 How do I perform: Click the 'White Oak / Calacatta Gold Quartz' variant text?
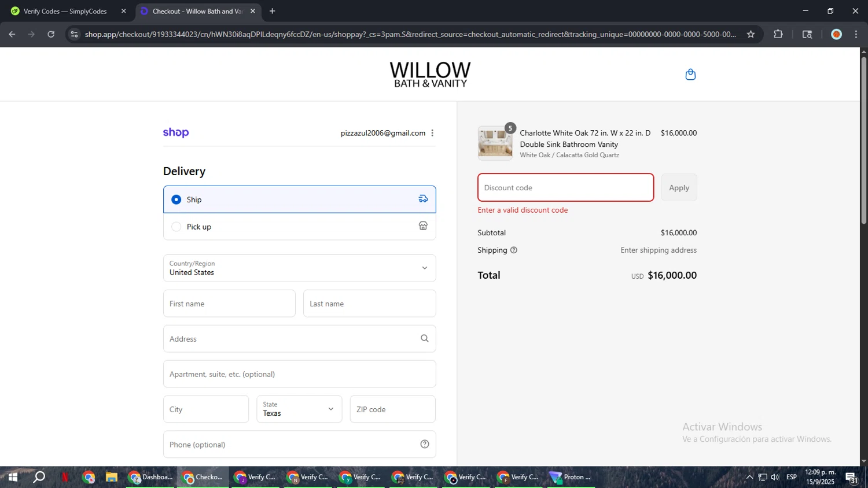point(569,155)
